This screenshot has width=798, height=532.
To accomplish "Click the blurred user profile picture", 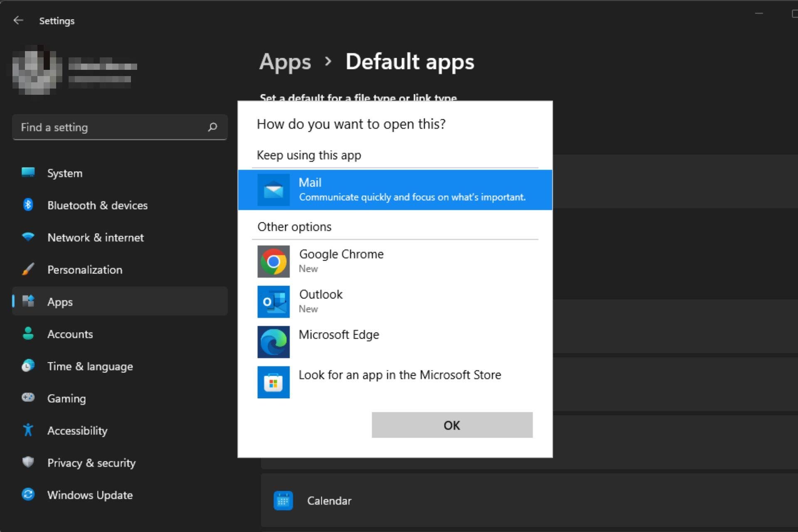I will click(37, 69).
